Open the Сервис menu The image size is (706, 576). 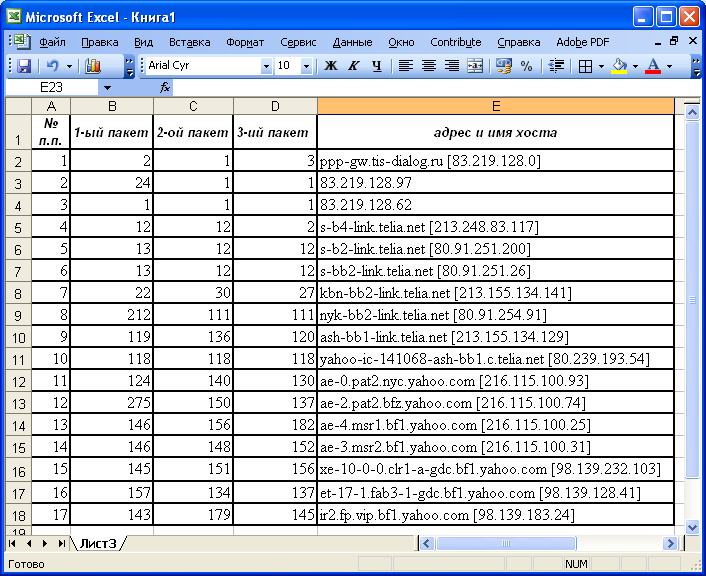pos(298,42)
